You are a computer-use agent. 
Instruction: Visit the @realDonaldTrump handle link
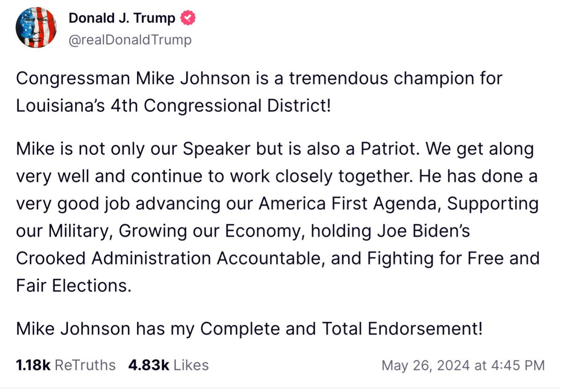pyautogui.click(x=130, y=40)
